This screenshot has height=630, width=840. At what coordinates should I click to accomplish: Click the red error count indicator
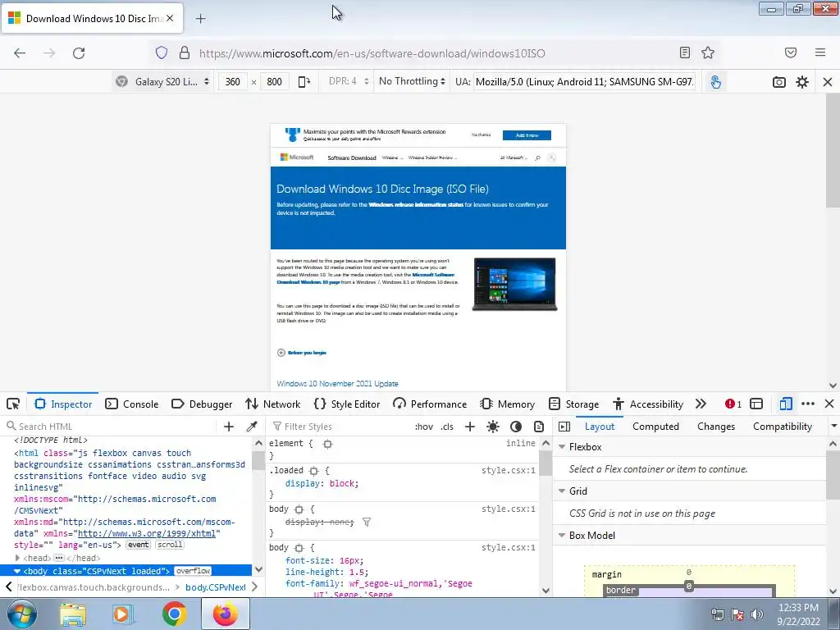[733, 404]
